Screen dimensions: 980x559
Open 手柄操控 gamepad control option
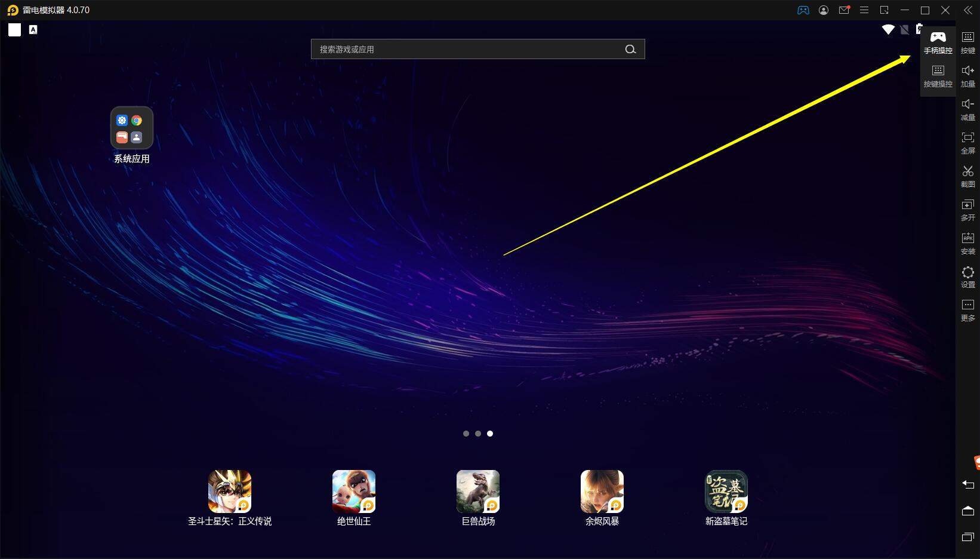[938, 42]
